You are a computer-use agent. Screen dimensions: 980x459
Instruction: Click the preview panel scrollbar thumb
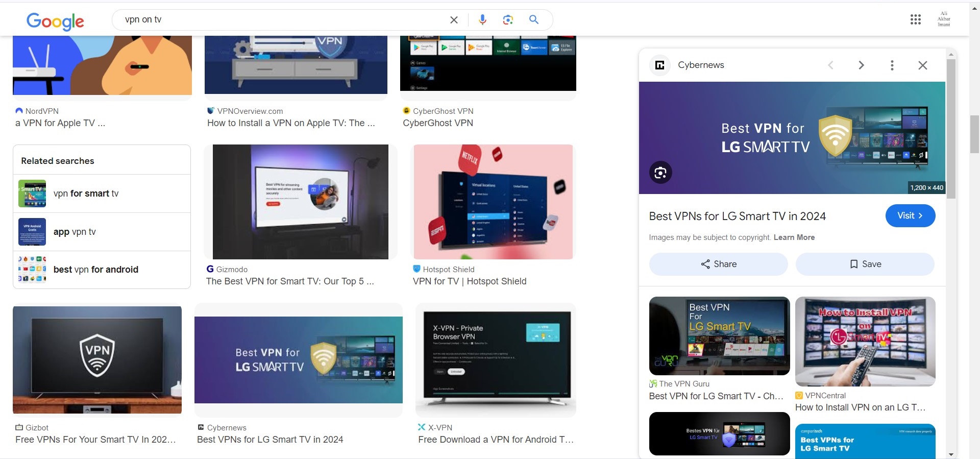(x=951, y=128)
